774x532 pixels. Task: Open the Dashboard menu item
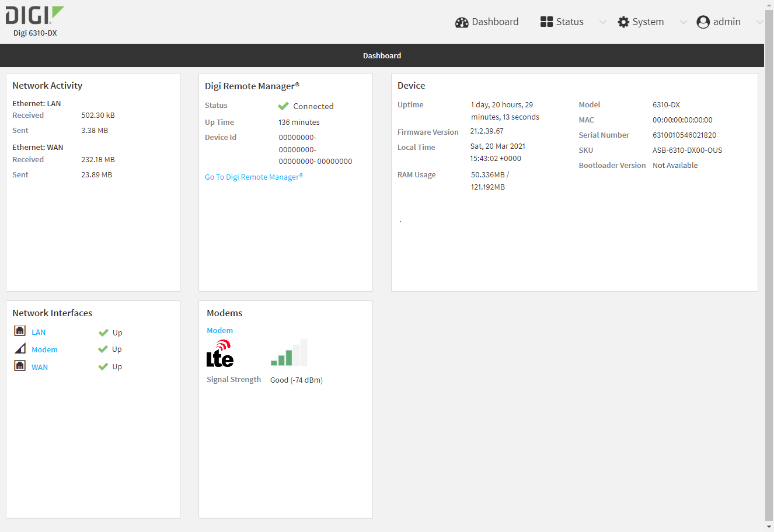tap(487, 22)
